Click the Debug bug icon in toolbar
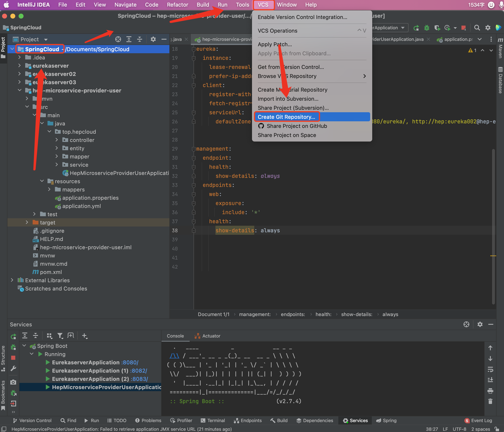The width and height of the screenshot is (504, 432). (x=426, y=28)
